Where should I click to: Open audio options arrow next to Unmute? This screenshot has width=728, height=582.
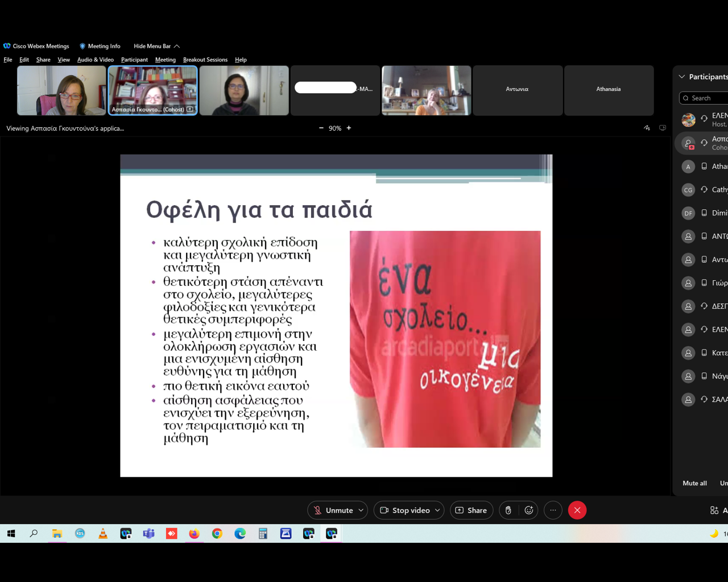pos(361,510)
